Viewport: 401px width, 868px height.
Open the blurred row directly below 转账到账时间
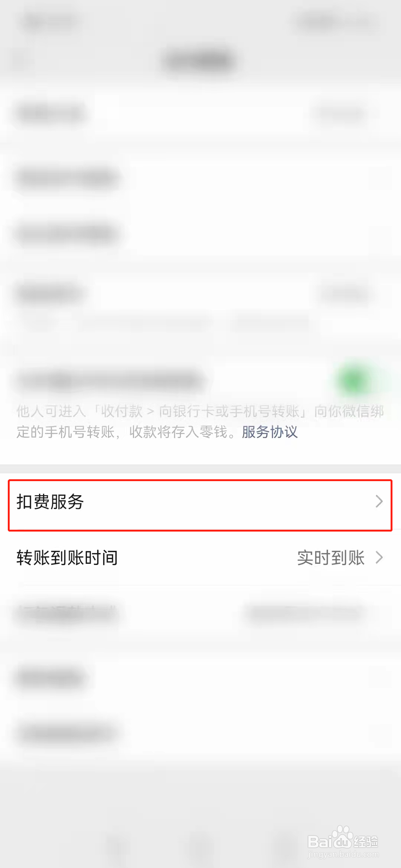(x=200, y=613)
